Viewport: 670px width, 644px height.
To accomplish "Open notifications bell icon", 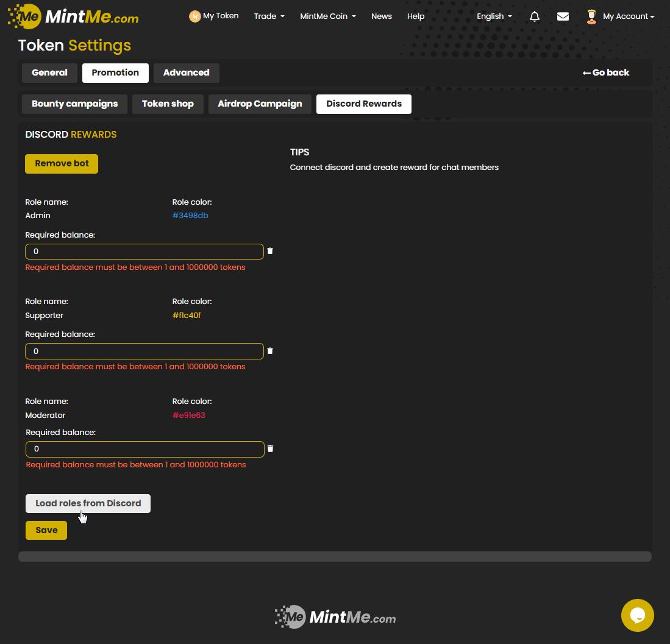I will (x=535, y=16).
